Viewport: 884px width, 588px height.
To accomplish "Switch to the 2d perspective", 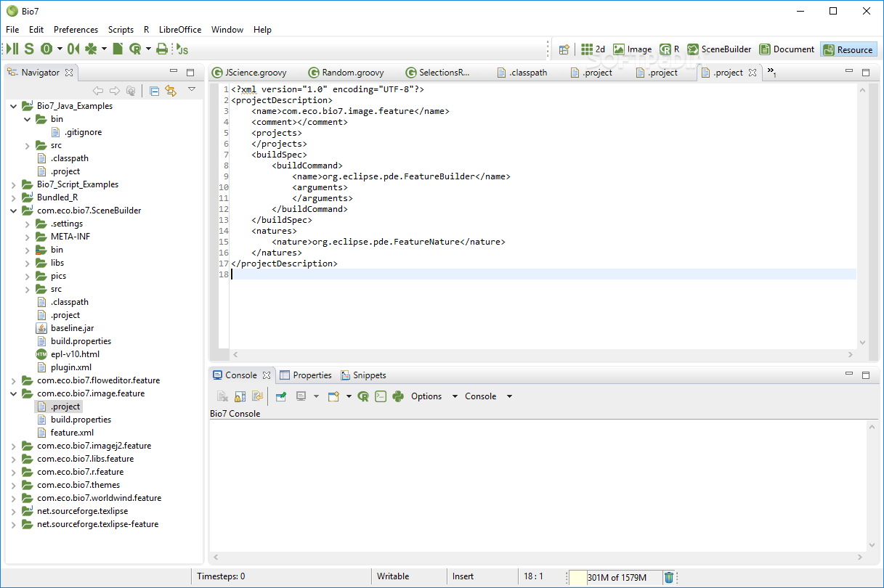I will tap(593, 49).
